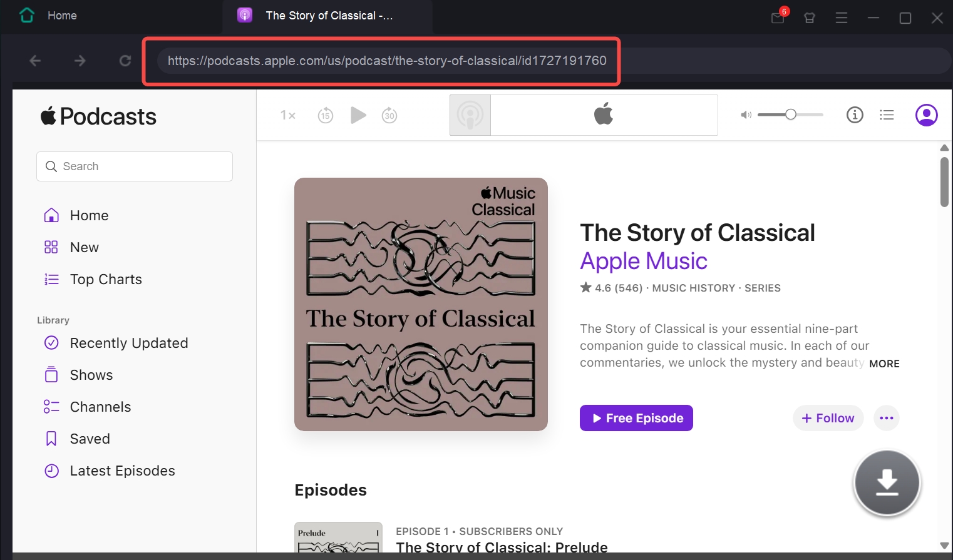This screenshot has height=560, width=953.
Task: Open Top Charts in the sidebar
Action: point(93,279)
